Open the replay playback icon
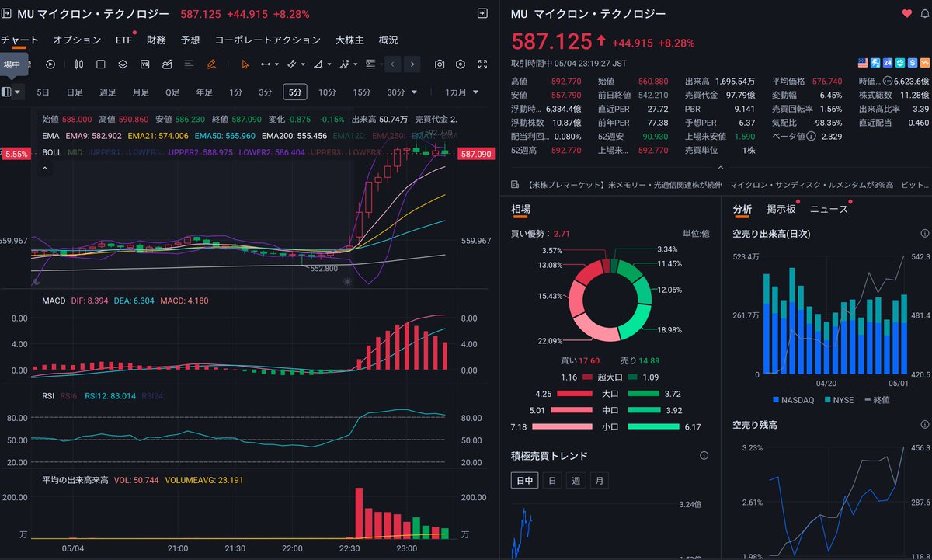The width and height of the screenshot is (932, 560). point(50,64)
